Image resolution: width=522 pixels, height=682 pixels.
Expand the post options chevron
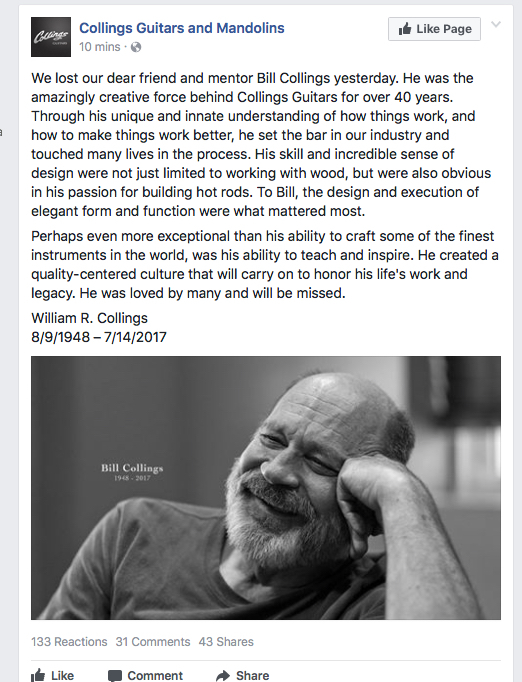tap(496, 24)
